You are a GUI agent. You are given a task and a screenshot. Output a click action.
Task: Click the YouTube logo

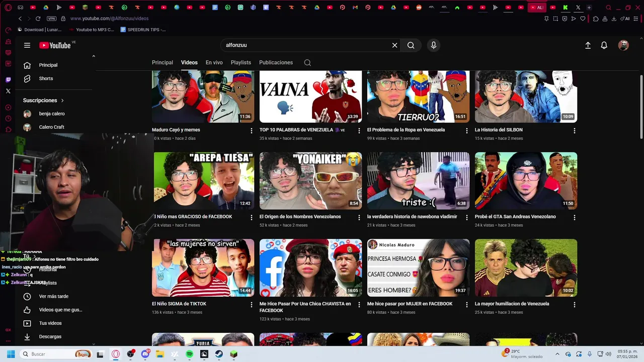click(55, 45)
